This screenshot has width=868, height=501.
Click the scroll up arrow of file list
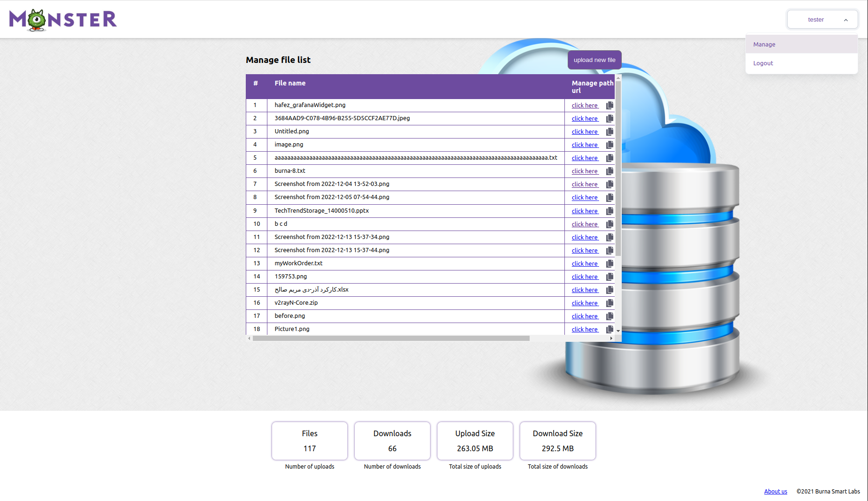(618, 77)
